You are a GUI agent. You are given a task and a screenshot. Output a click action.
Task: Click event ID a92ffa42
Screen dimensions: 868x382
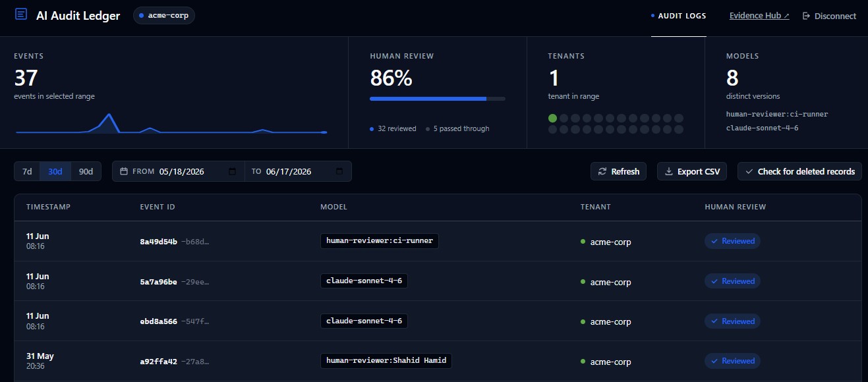159,361
